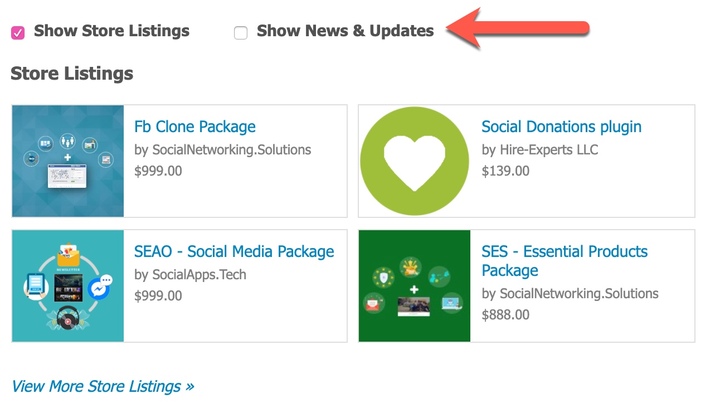Viewport: 720px width, 408px height.
Task: Open the green heart Social Donations icon
Action: pos(415,161)
